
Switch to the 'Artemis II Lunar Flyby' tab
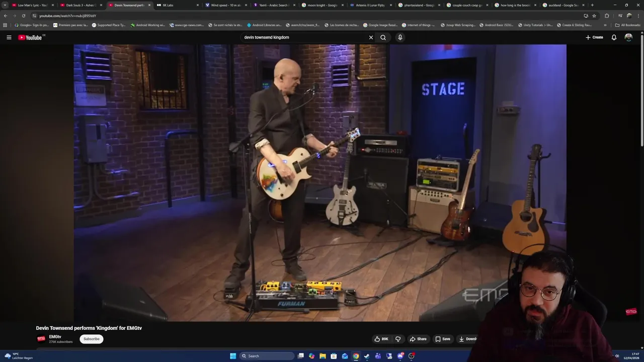tap(370, 5)
